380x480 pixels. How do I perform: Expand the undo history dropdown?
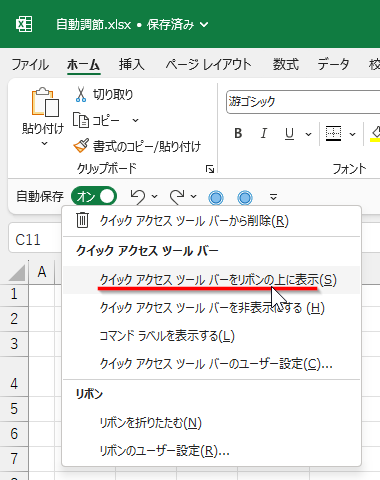pyautogui.click(x=154, y=197)
